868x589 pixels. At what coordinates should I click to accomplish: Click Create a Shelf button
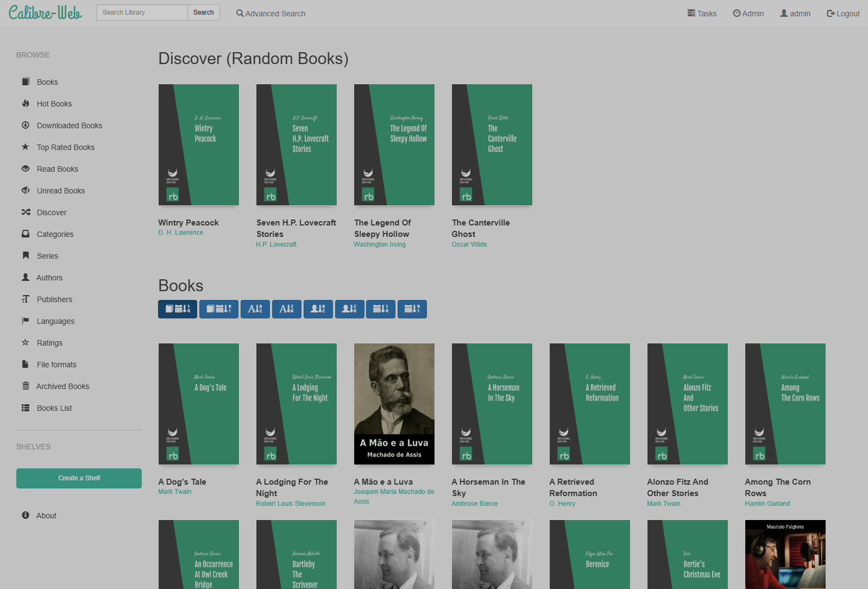coord(79,478)
